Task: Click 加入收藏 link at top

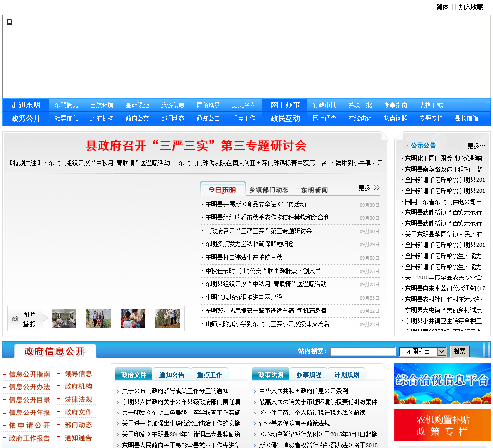Action: (471, 7)
